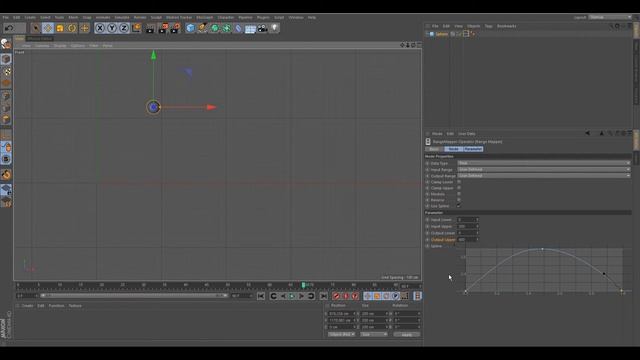Add a Camera object

coord(262,28)
